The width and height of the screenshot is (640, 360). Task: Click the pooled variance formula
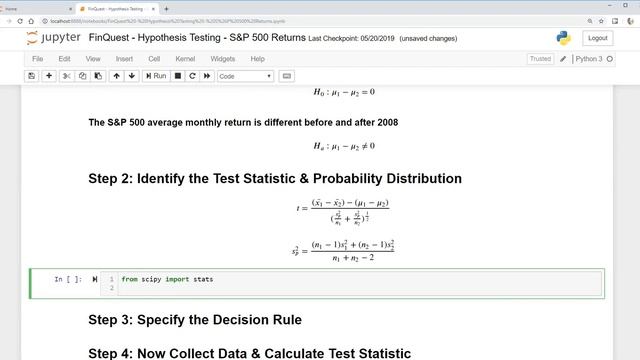click(x=343, y=251)
